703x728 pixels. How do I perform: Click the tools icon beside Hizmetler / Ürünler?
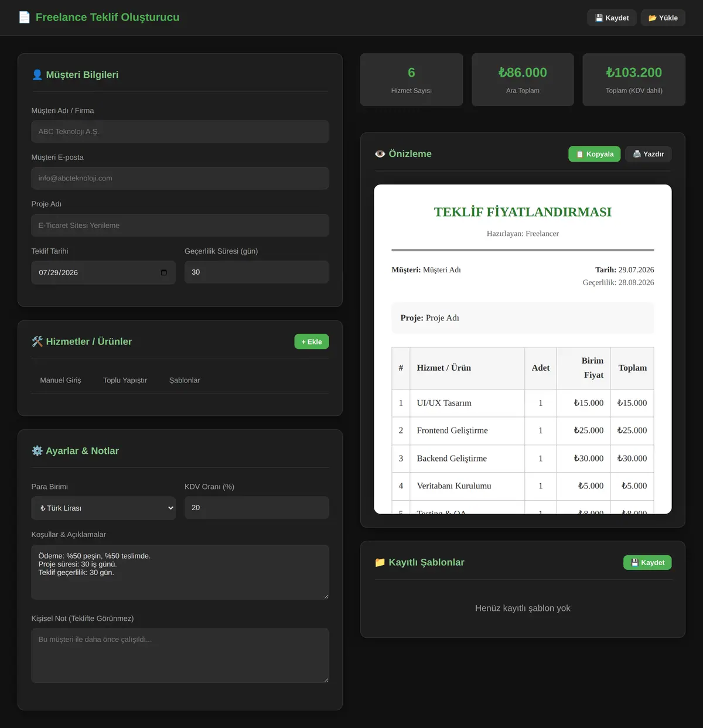pos(37,341)
